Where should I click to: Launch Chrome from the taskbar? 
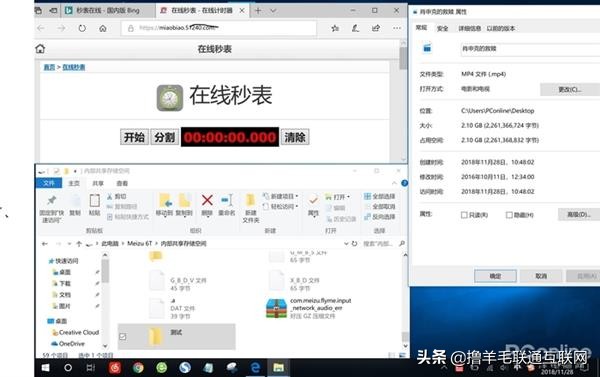pos(138,368)
